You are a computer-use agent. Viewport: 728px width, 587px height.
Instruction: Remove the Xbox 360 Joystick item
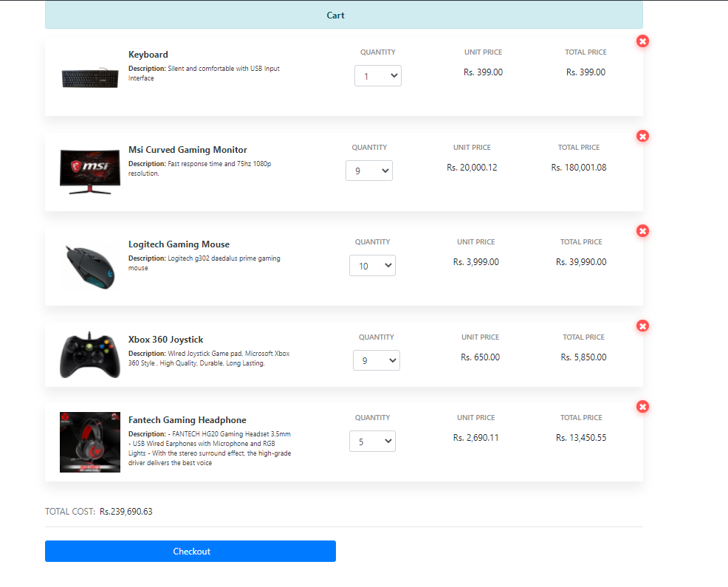(x=642, y=326)
